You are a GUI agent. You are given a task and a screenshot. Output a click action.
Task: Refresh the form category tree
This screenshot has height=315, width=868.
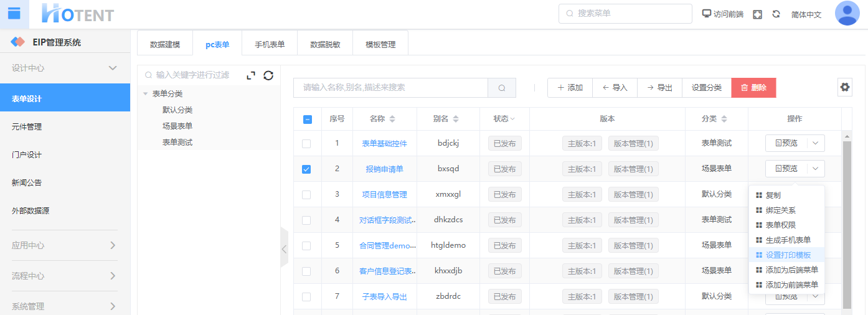click(x=268, y=75)
